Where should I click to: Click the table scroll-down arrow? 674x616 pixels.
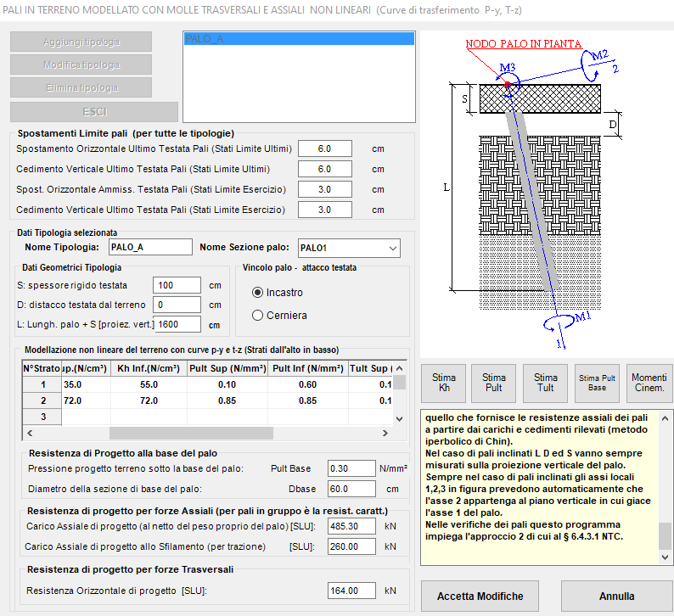pyautogui.click(x=399, y=419)
